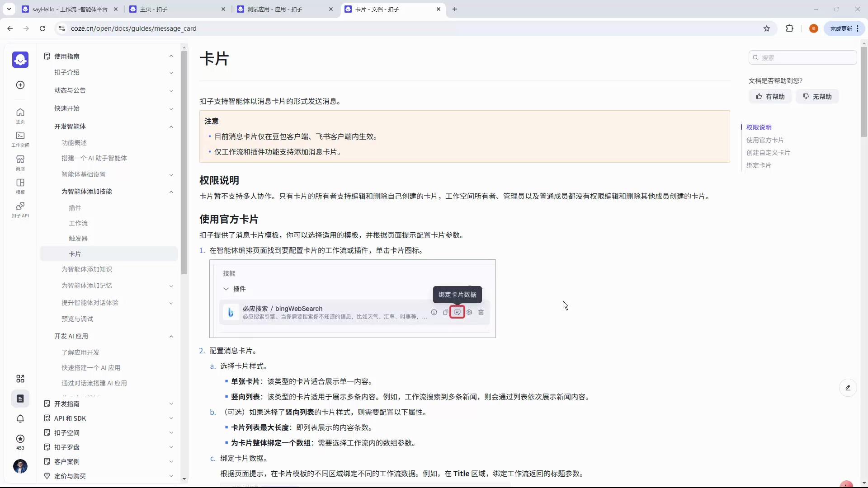Open the 扣子 API sidebar icon
The height and width of the screenshot is (488, 868).
click(20, 209)
